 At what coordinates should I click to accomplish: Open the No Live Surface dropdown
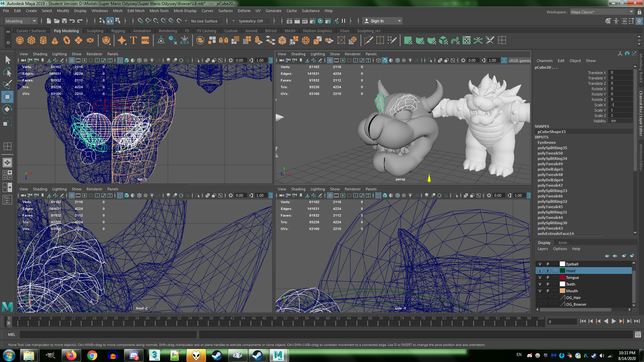pos(206,21)
